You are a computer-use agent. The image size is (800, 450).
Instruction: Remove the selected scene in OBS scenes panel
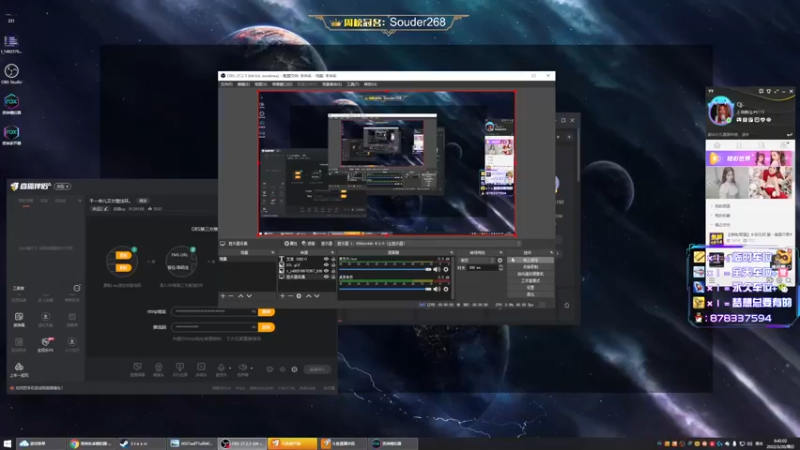click(231, 296)
